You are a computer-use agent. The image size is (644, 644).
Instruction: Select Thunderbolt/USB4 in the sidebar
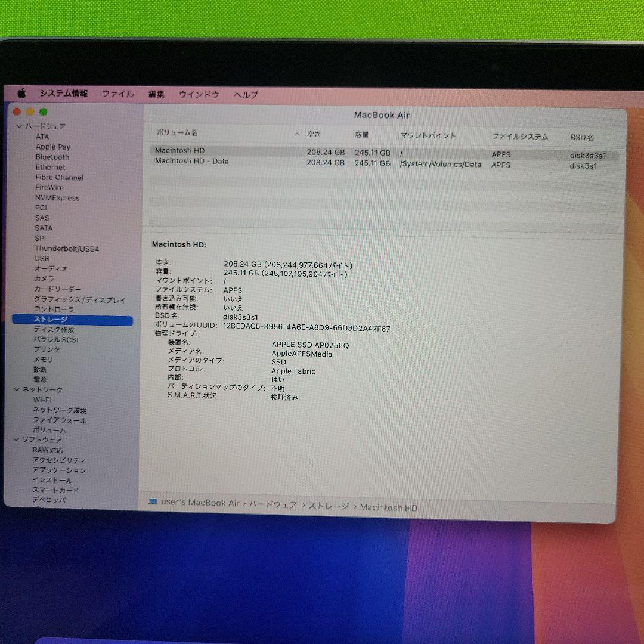(x=68, y=248)
